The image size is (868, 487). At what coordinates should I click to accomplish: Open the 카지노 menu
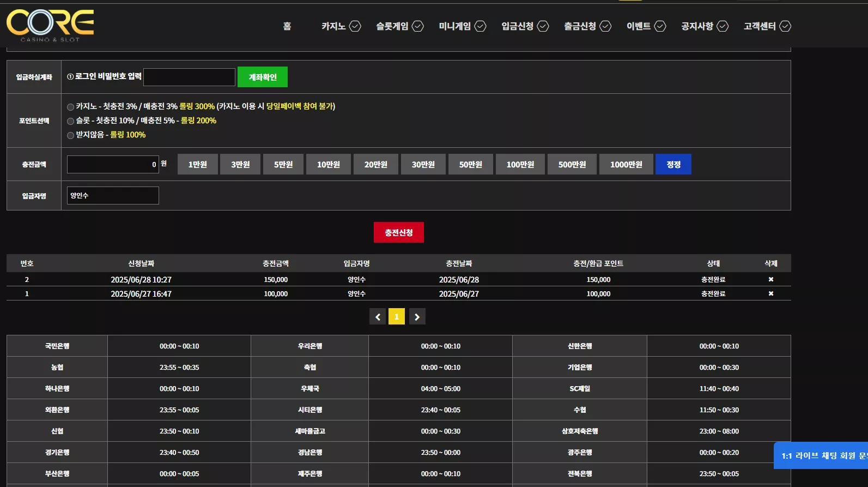pos(333,26)
